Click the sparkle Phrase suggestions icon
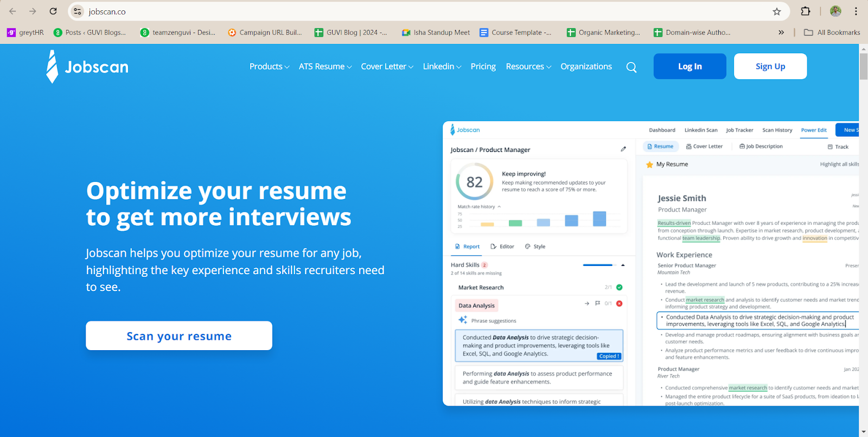 click(463, 320)
